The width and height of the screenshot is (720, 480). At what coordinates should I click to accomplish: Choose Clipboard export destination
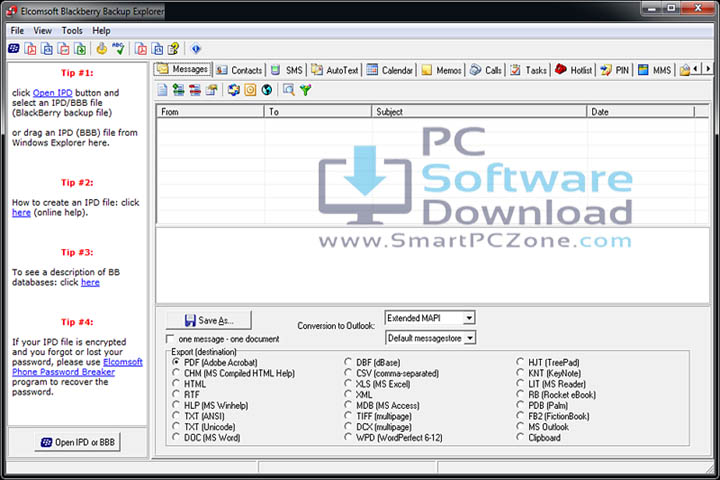pos(520,437)
